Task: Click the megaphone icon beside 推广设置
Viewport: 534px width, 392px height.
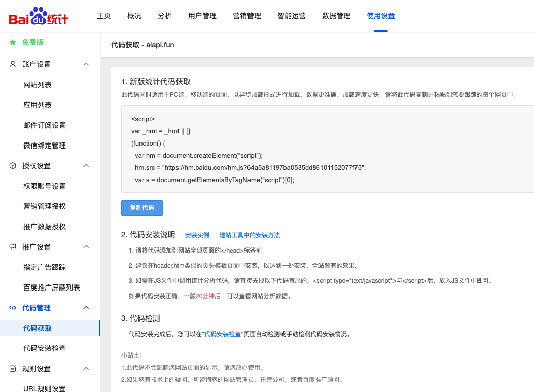Action: point(13,247)
